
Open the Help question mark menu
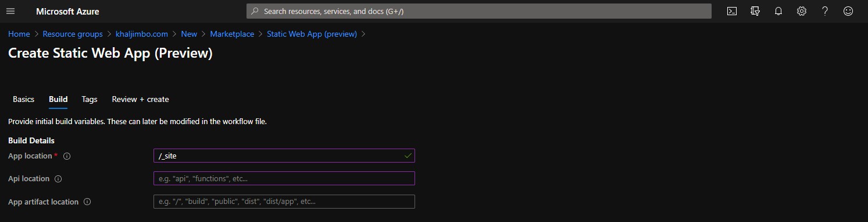825,11
